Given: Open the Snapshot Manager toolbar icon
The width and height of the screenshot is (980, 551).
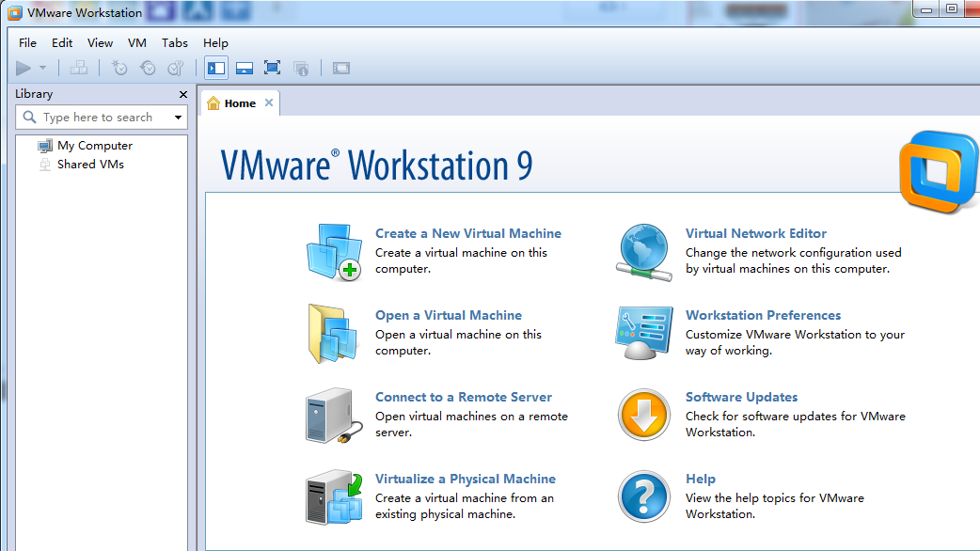Looking at the screenshot, I should tap(176, 68).
